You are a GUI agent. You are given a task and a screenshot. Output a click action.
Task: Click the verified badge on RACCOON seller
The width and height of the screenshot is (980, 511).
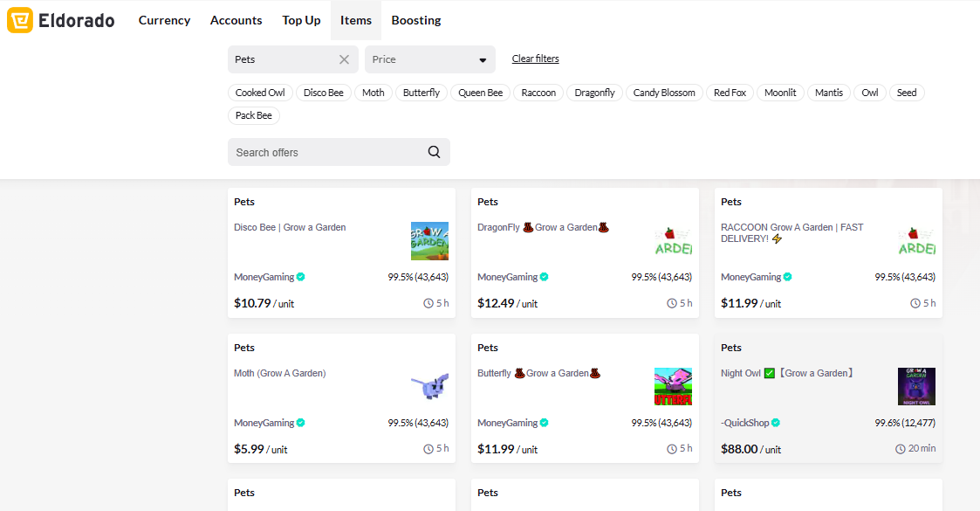[787, 277]
